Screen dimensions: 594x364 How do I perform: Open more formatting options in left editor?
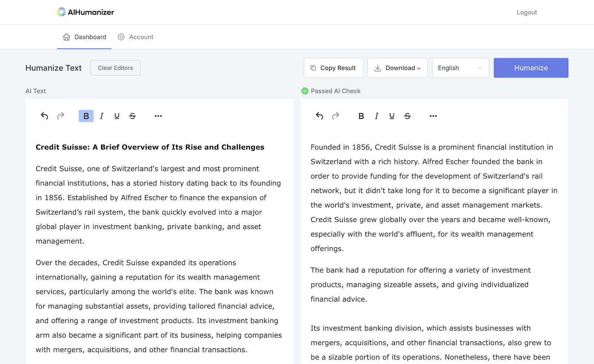click(x=158, y=116)
